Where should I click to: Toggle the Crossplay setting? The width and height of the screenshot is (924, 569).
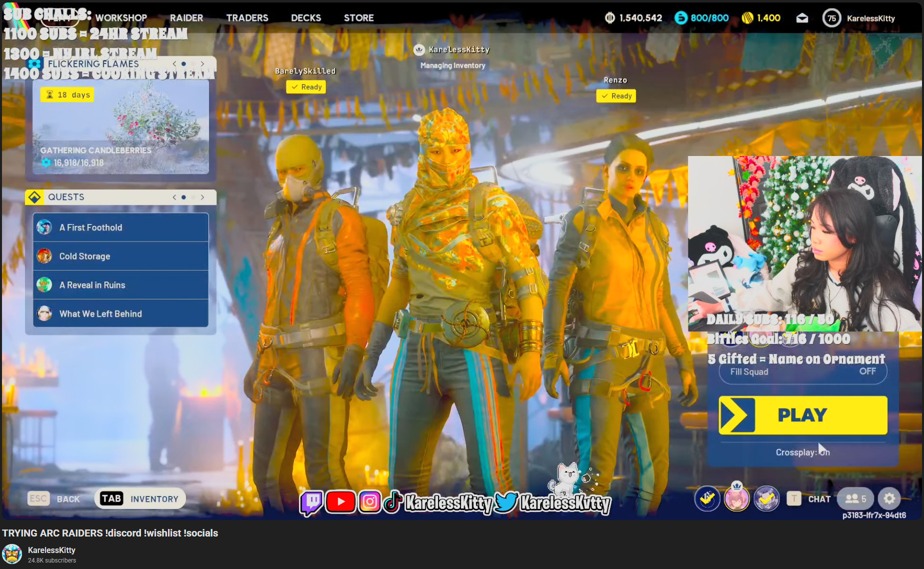[802, 452]
